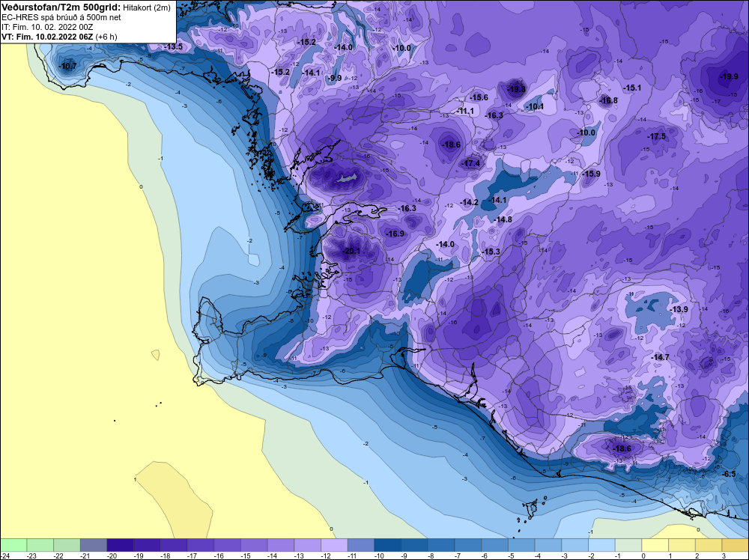Select the -10 dark blue legend swatch
This screenshot has width=749, height=560.
[387, 545]
